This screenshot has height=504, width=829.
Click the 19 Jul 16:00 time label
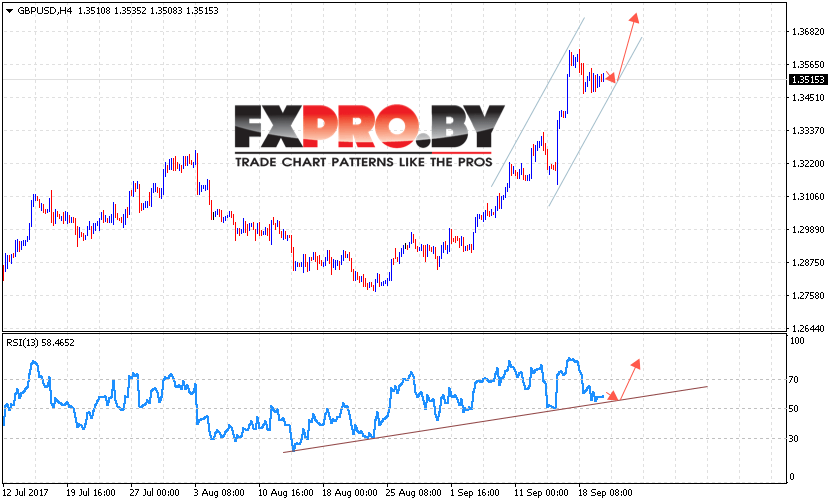(x=90, y=492)
